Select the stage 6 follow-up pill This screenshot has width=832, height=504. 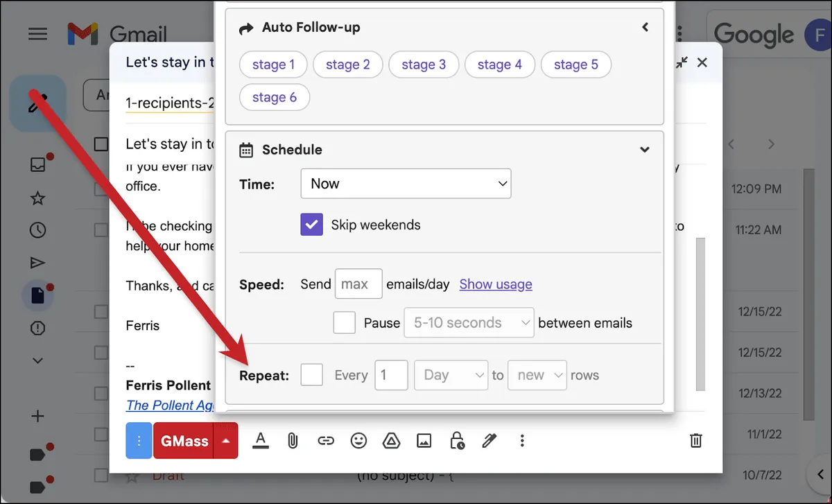(274, 98)
